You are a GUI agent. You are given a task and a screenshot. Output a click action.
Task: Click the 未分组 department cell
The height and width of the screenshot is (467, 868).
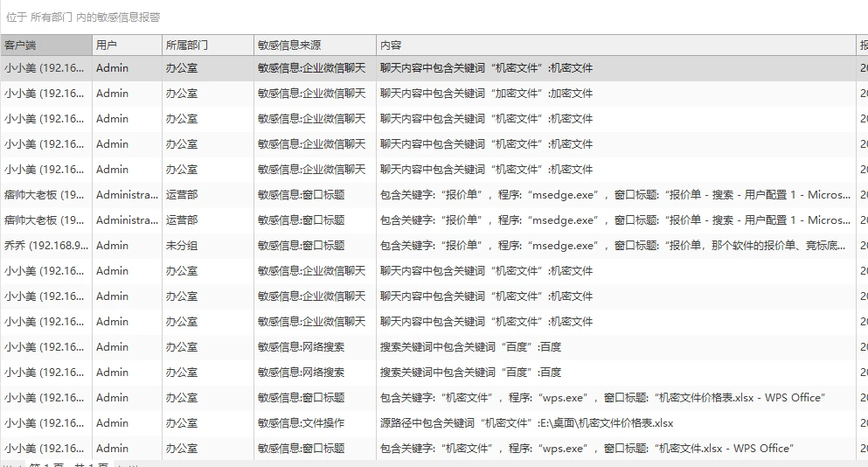click(182, 246)
